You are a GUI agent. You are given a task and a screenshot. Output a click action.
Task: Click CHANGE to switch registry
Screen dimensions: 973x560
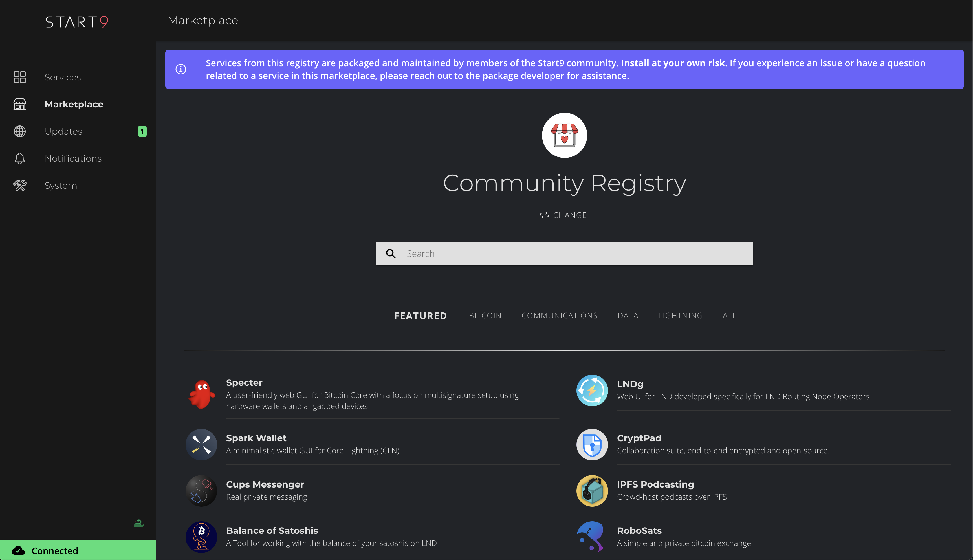click(564, 215)
